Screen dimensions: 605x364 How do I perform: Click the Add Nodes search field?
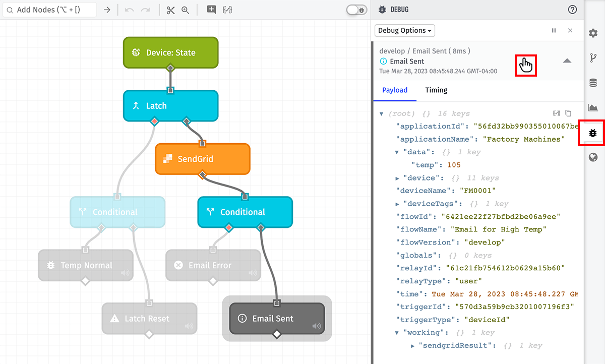point(49,10)
